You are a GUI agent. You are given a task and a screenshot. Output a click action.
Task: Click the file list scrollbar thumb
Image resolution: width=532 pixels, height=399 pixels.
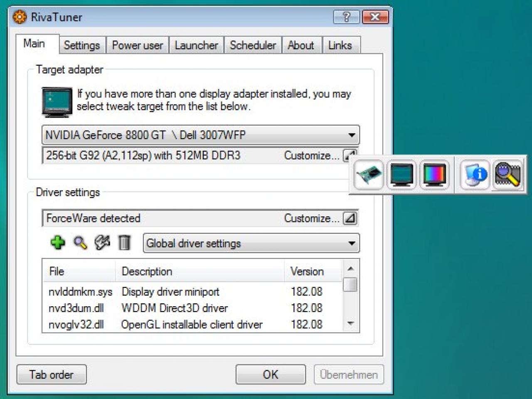click(x=350, y=285)
